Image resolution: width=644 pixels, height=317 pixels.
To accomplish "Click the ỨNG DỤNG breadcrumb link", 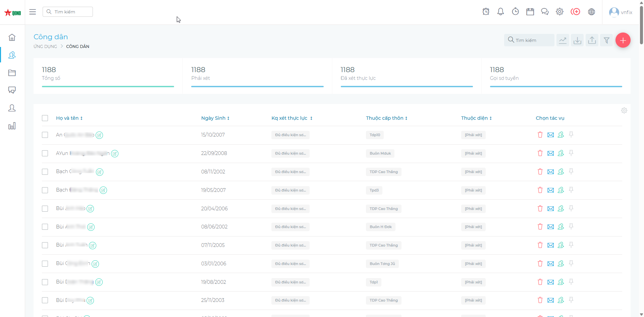I will tap(45, 47).
